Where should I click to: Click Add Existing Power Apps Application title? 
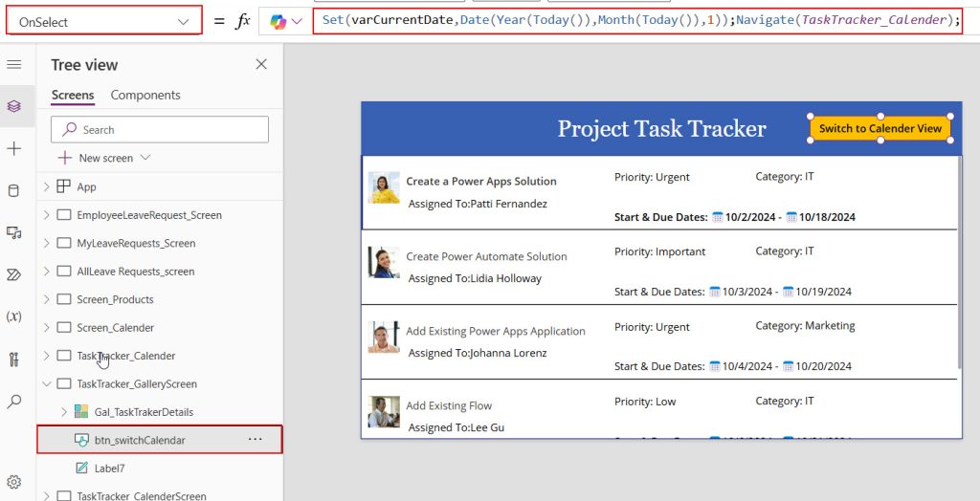(496, 331)
